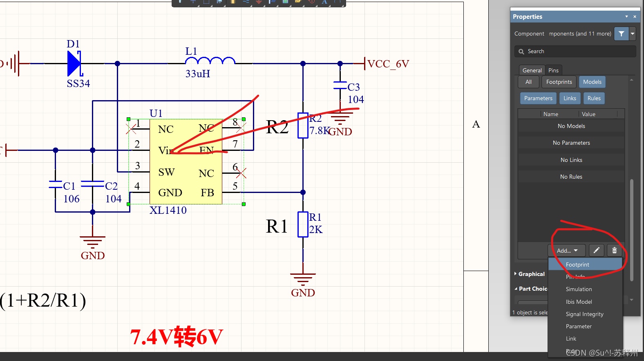Select the place wire toolbar icon
This screenshot has width=644, height=361.
[x=246, y=2]
